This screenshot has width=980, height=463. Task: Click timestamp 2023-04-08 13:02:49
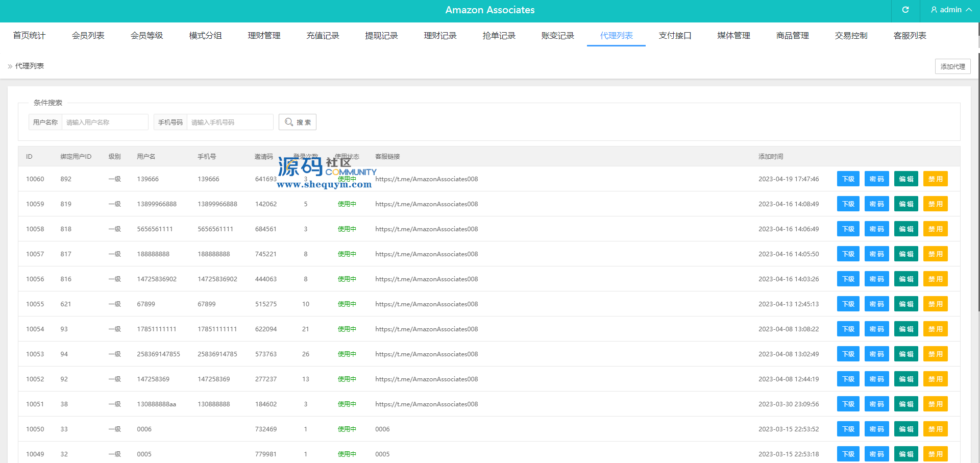(x=789, y=354)
